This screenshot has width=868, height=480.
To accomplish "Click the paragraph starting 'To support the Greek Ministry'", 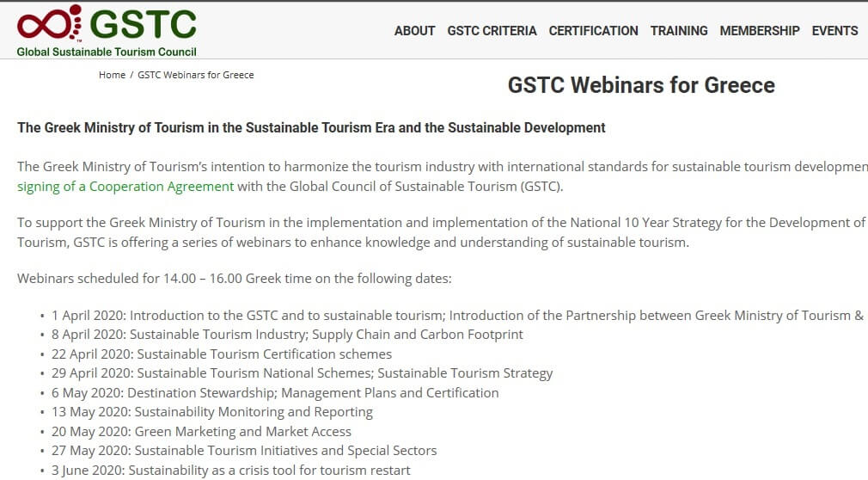I will coord(442,233).
